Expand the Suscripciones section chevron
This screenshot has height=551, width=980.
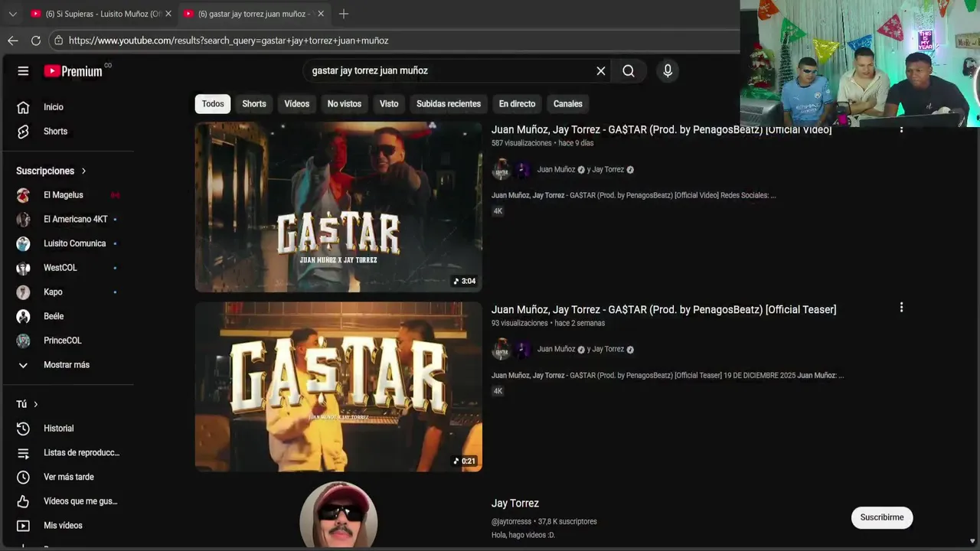(x=83, y=171)
